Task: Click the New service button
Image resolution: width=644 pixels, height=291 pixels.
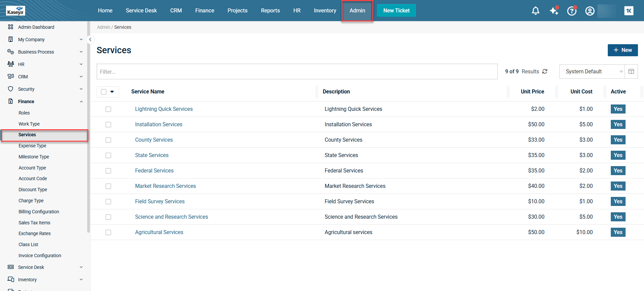Action: click(x=623, y=50)
